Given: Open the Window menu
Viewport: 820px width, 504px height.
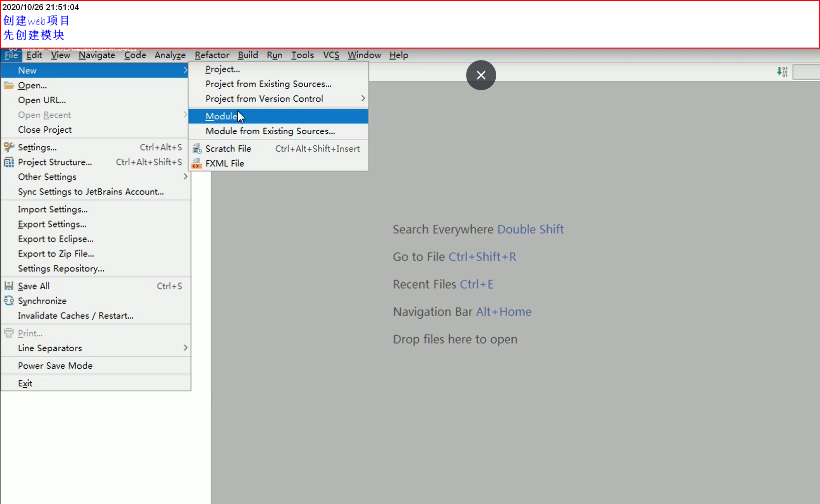Looking at the screenshot, I should pyautogui.click(x=364, y=55).
